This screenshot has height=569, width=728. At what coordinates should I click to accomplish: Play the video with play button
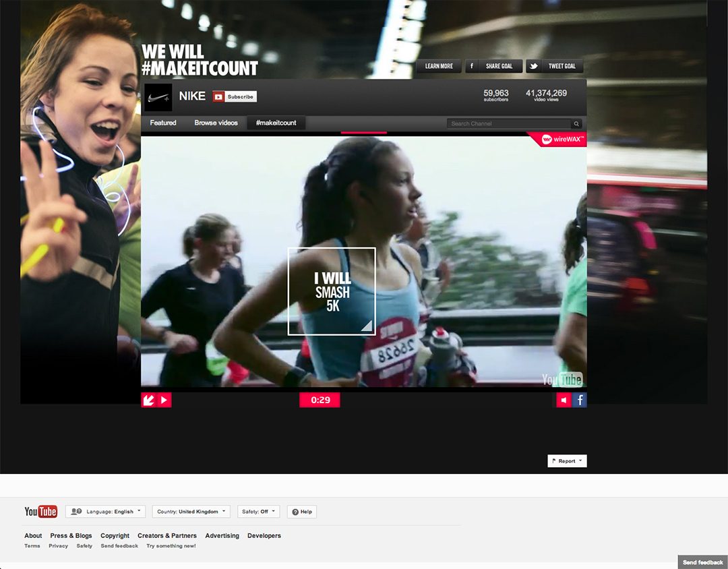tap(164, 400)
